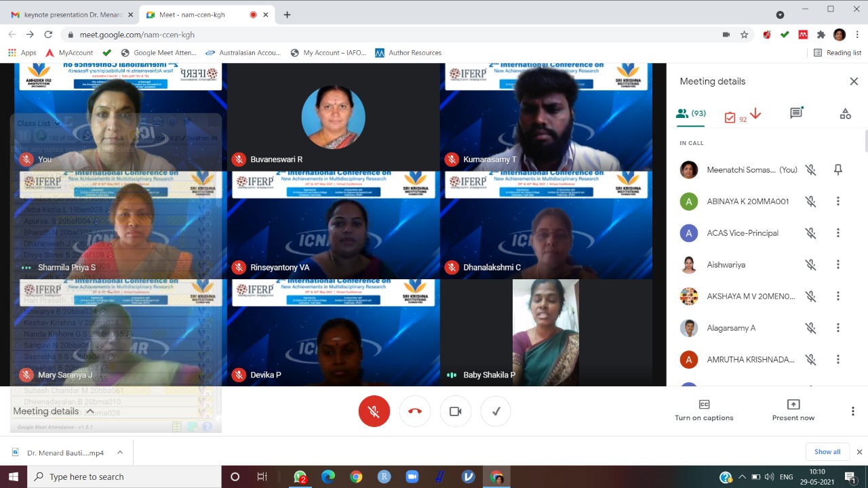868x488 pixels.
Task: Click the checkmark button beside camera control
Action: coord(496,411)
